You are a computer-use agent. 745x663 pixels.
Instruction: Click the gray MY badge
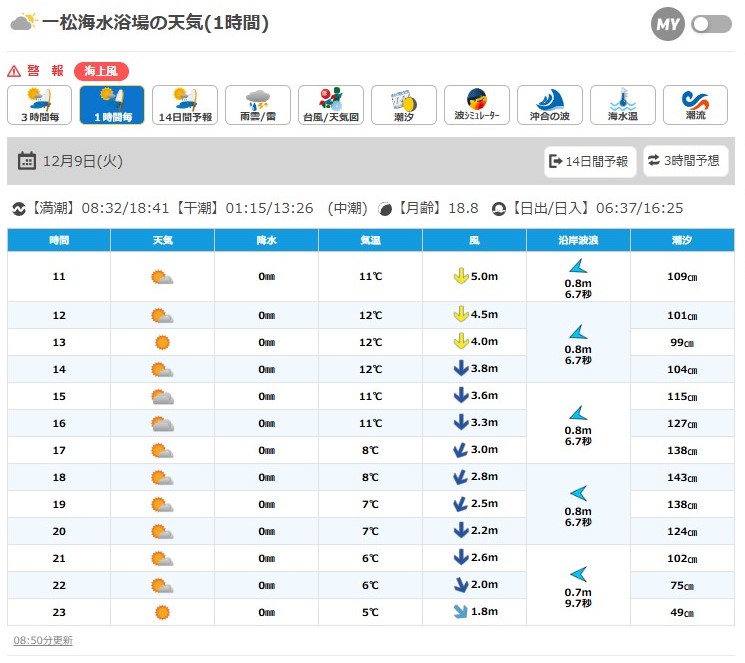pyautogui.click(x=667, y=24)
